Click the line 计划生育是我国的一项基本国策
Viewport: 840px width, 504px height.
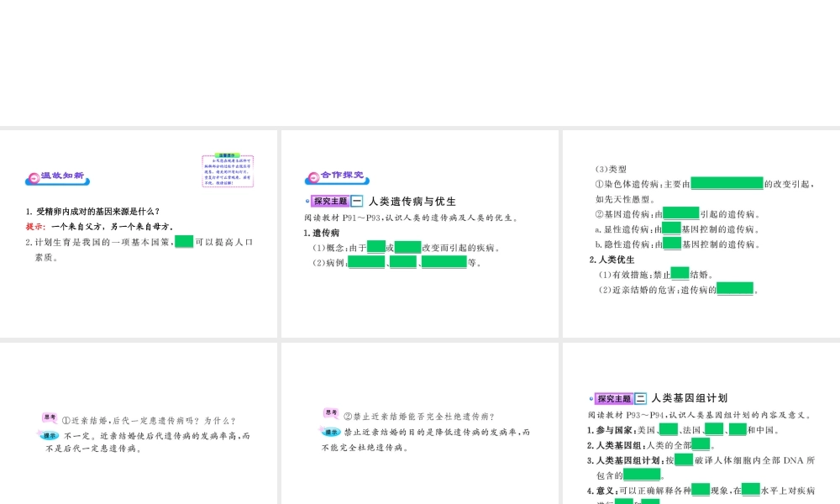point(139,242)
